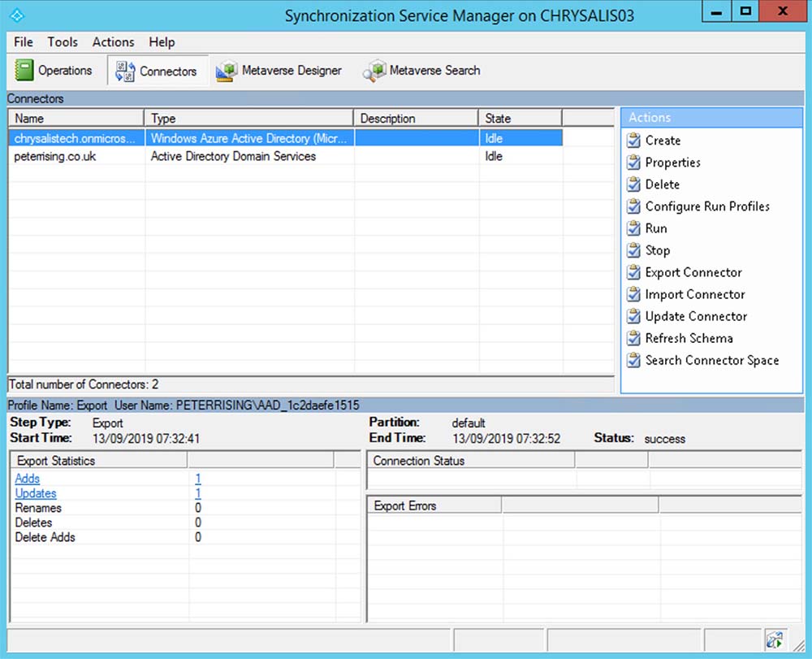This screenshot has width=812, height=659.
Task: Select the Connectors toolbar icon
Action: point(125,71)
